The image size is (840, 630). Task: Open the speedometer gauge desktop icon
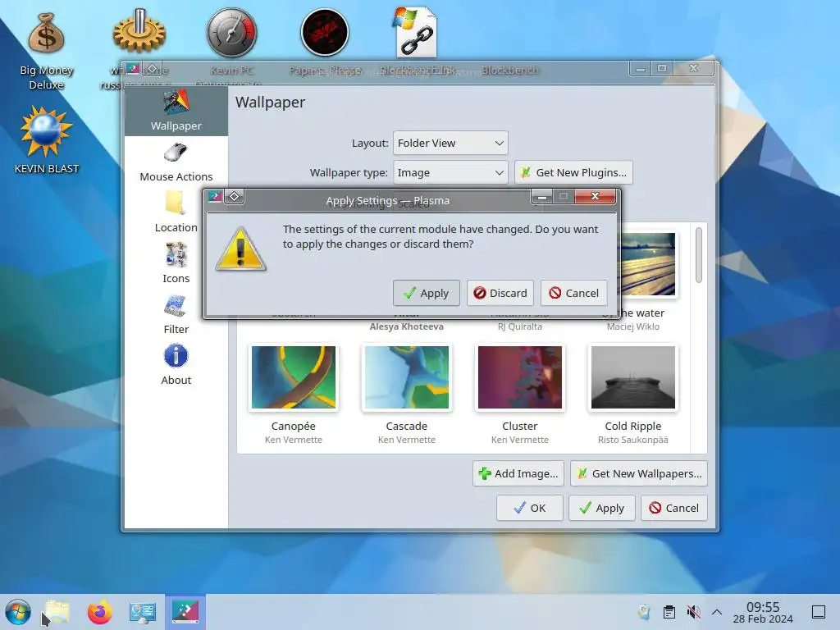click(x=232, y=33)
